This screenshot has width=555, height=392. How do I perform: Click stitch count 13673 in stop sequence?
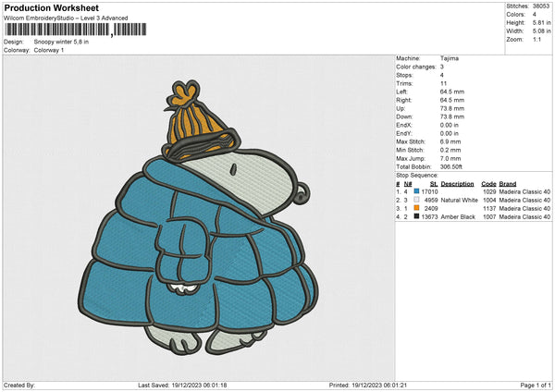[430, 217]
